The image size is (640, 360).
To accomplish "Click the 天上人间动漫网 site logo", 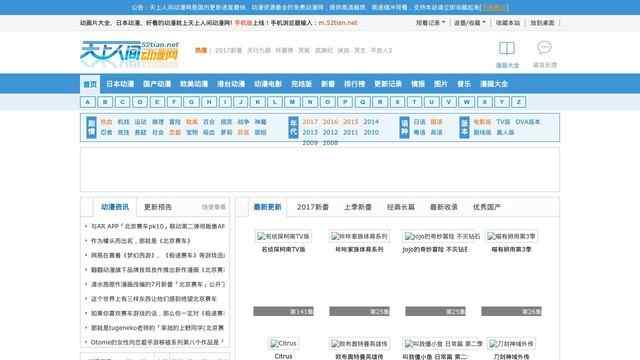I will pyautogui.click(x=130, y=53).
